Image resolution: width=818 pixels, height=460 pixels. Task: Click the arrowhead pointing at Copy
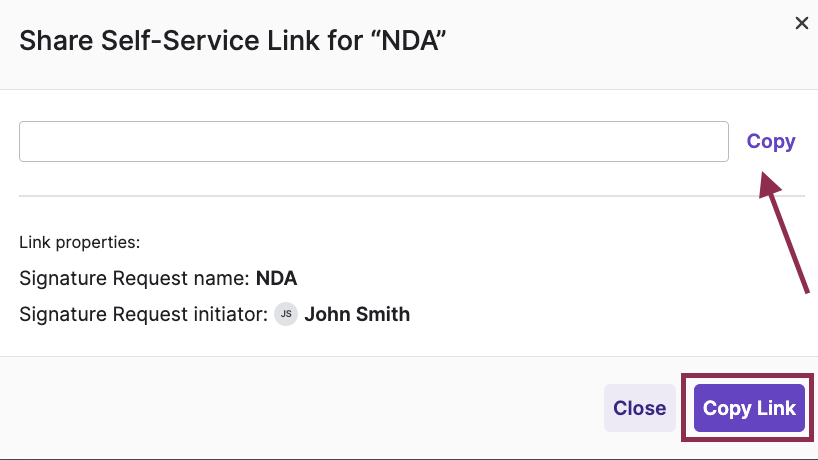768,182
